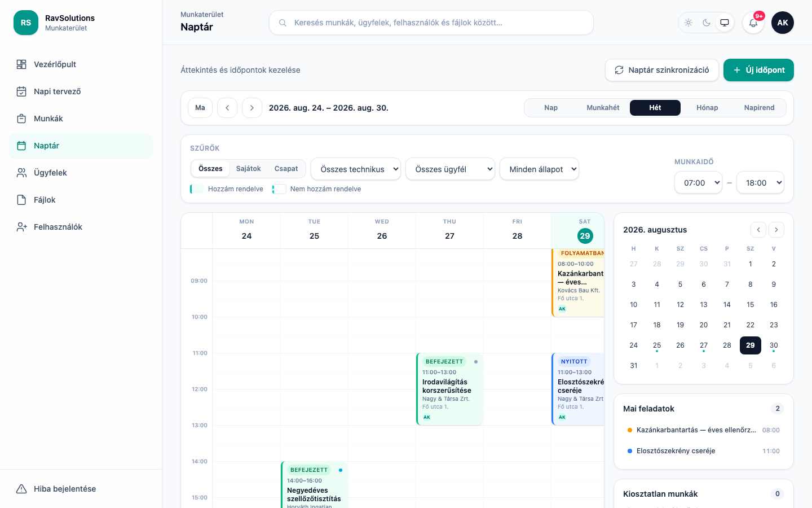Select system theme monitor icon

[x=725, y=23]
